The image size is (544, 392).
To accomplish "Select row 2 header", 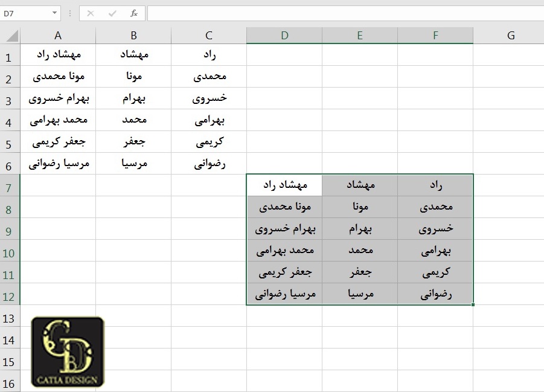I will click(x=10, y=76).
